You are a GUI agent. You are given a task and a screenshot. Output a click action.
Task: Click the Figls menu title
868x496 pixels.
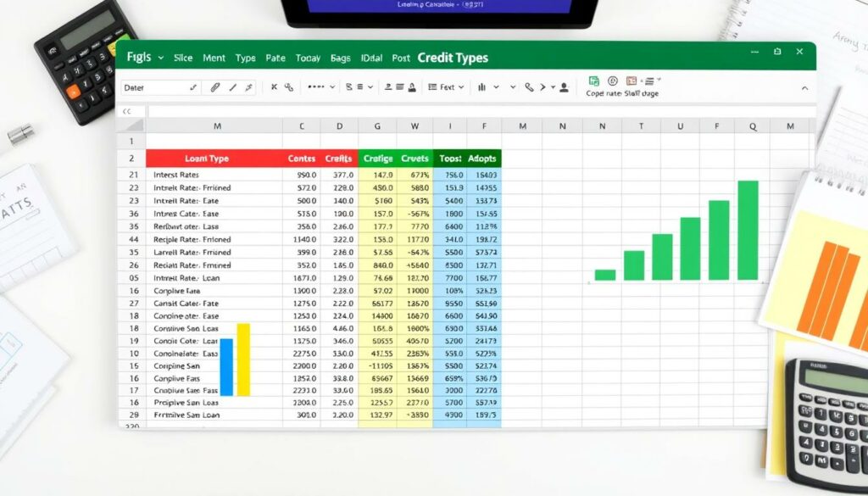tap(139, 57)
